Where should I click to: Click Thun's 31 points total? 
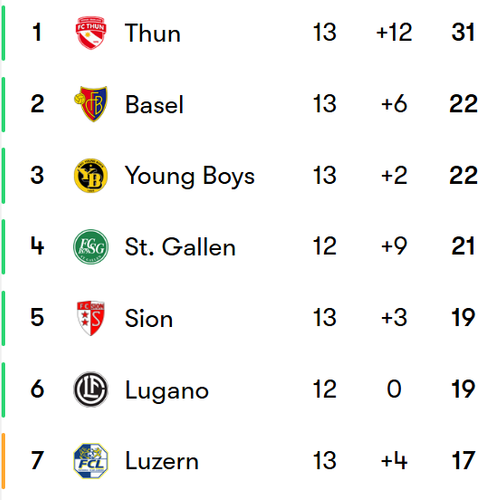(x=463, y=32)
